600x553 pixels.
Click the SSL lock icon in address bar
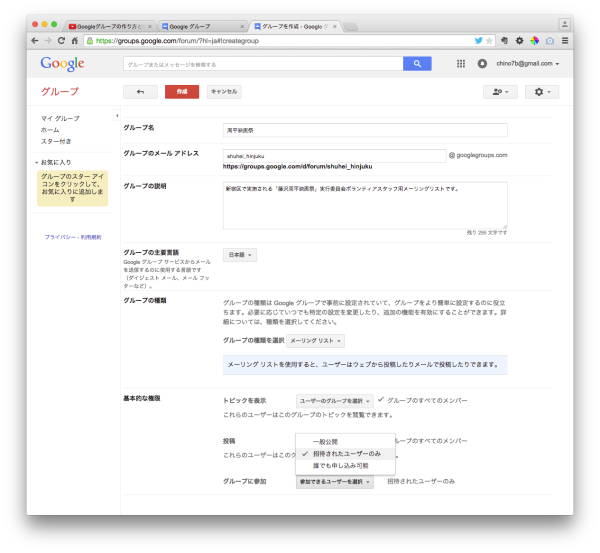click(x=90, y=41)
